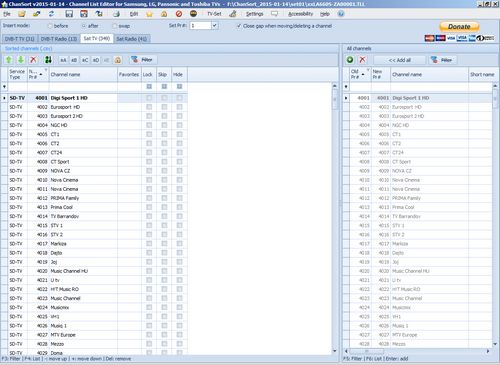
Task: Click the yellow star favorites toolbar icon
Action: (x=149, y=14)
